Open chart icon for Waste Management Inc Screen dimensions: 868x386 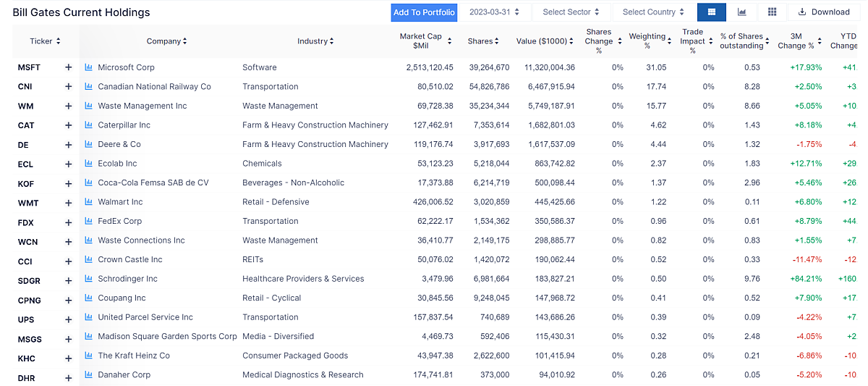(x=89, y=106)
